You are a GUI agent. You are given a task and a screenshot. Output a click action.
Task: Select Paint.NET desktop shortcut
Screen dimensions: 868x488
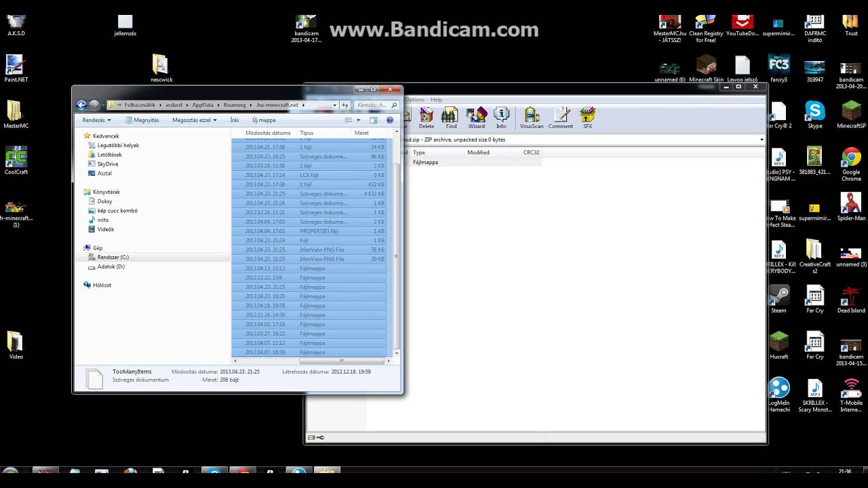pos(16,69)
